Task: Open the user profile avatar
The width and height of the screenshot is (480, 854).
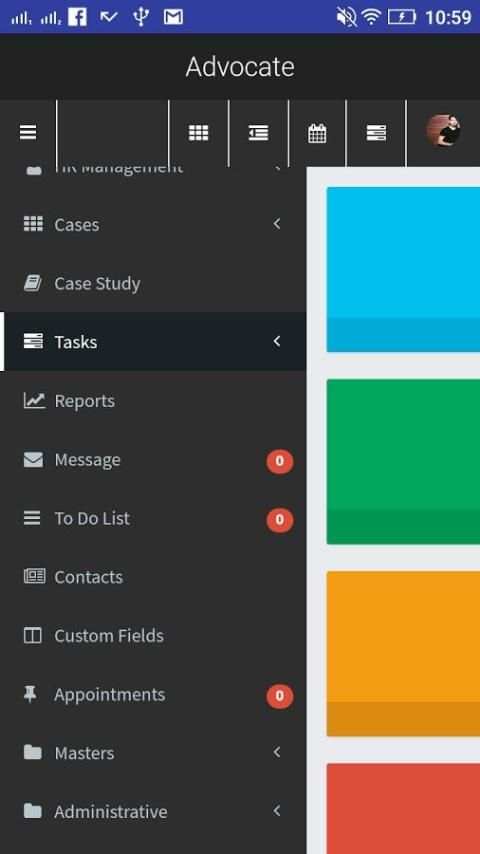Action: 443,131
